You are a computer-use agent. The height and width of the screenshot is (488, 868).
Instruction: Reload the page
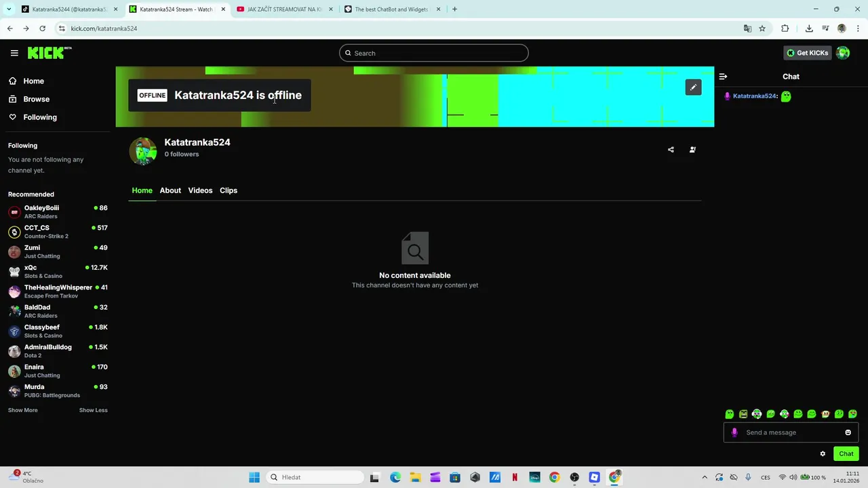42,28
